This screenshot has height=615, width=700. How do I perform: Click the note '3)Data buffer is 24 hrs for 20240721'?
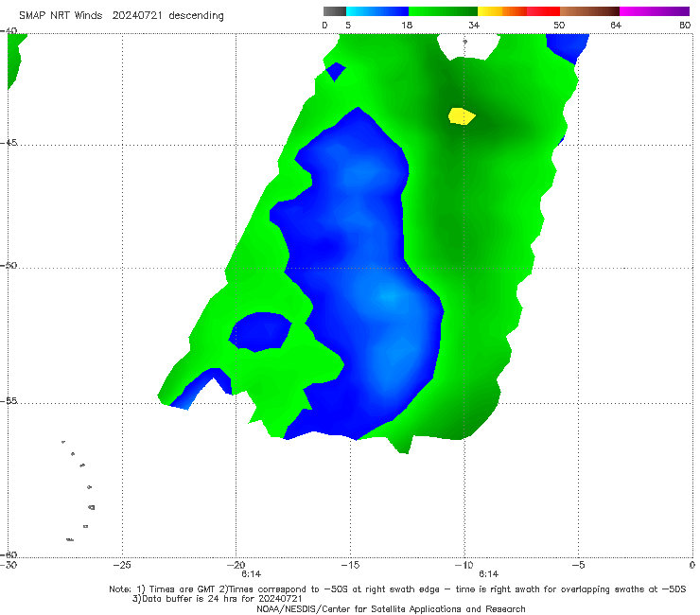click(218, 599)
